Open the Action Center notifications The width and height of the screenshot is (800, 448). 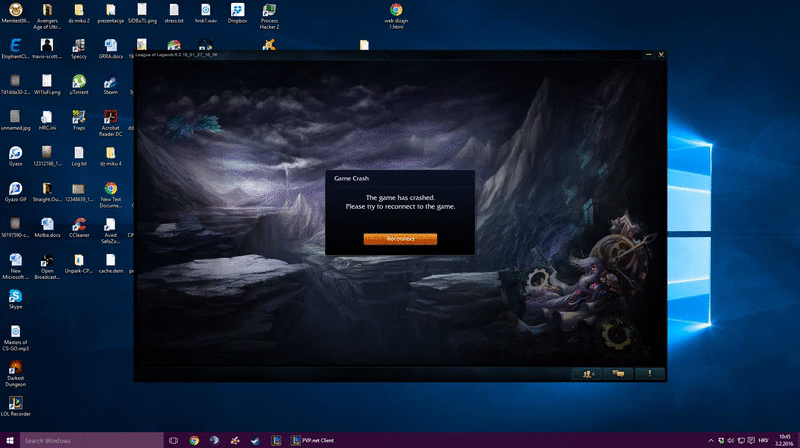click(751, 441)
